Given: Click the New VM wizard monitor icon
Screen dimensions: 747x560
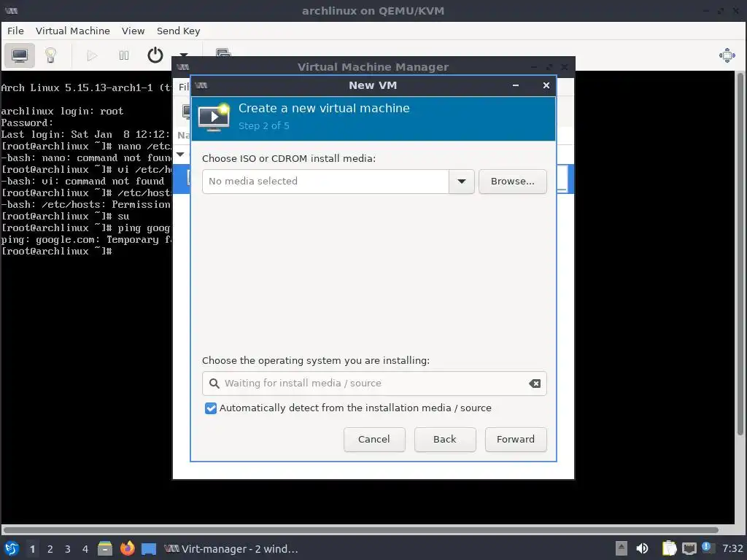Looking at the screenshot, I should tap(214, 117).
